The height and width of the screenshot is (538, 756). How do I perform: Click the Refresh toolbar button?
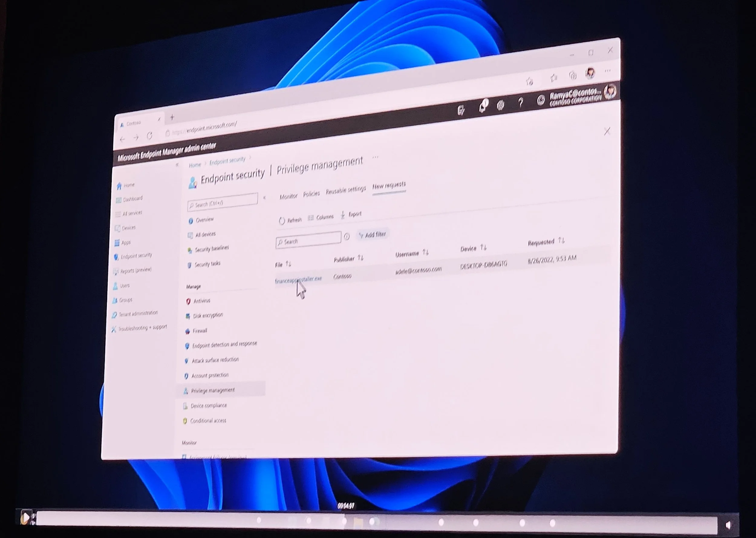coord(290,220)
